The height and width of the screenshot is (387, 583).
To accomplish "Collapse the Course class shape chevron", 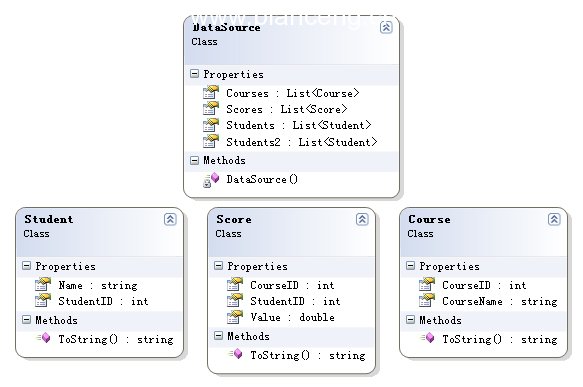I will point(554,219).
